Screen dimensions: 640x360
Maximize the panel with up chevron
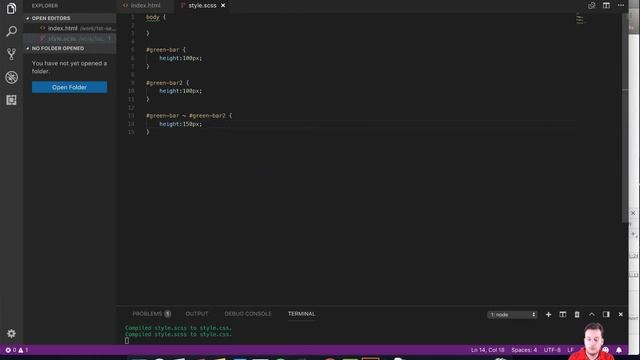(x=591, y=314)
